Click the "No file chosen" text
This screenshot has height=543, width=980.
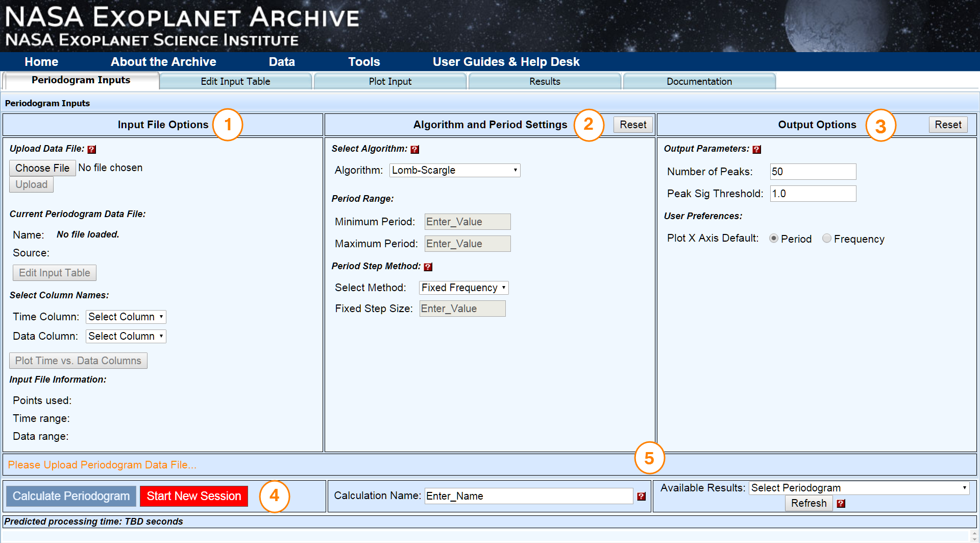tap(110, 168)
